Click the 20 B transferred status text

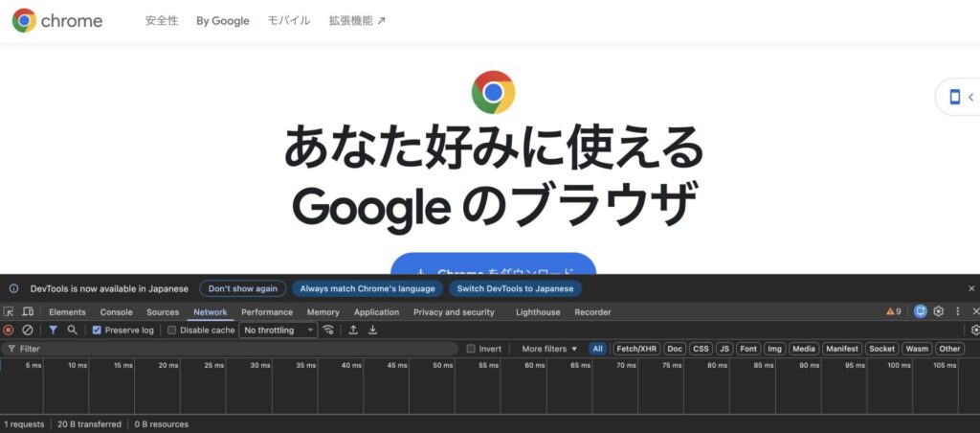click(89, 424)
